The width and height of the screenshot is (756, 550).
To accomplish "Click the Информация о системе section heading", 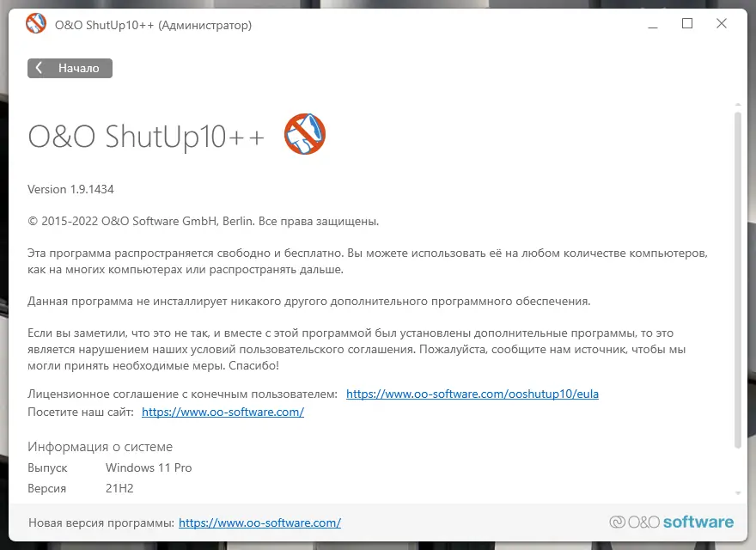I will (x=100, y=447).
